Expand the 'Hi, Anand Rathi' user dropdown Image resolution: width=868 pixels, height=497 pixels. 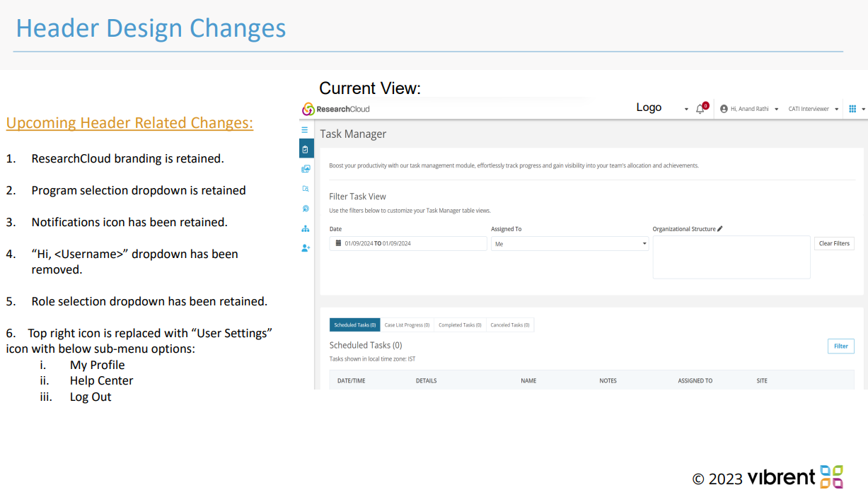point(749,109)
